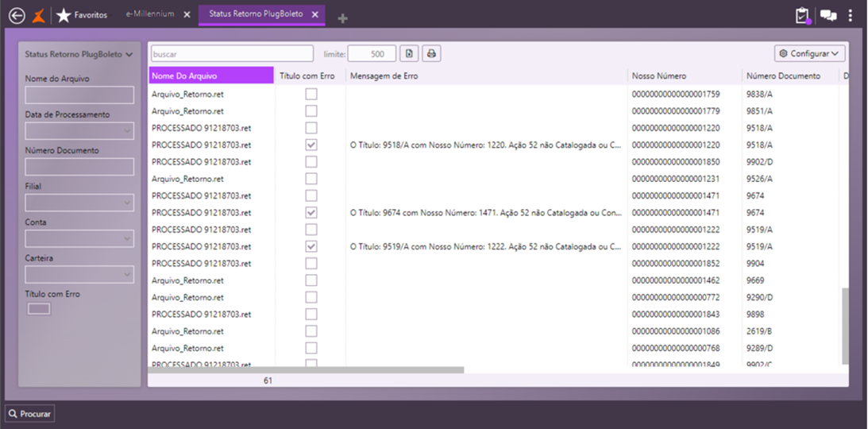Image resolution: width=868 pixels, height=429 pixels.
Task: Select document number 2619/B
Action: tap(759, 331)
